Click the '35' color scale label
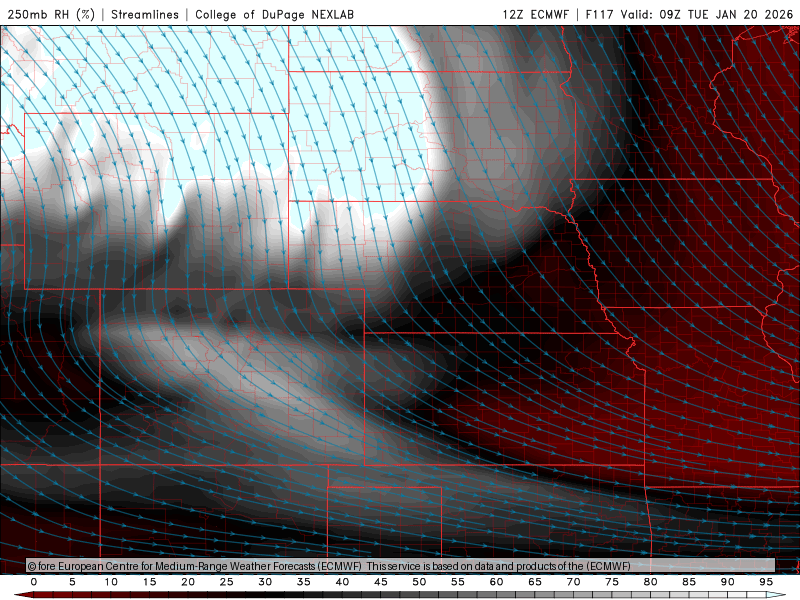The image size is (800, 600). 304,582
